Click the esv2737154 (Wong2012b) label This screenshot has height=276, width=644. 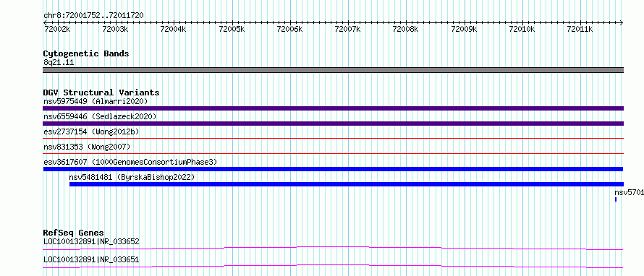point(91,131)
